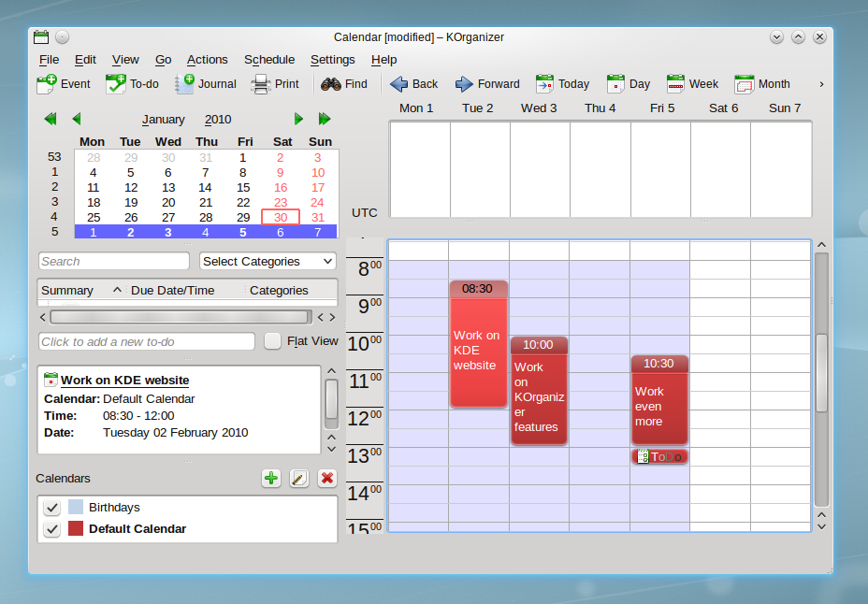
Task: Open the Schedule menu
Action: tap(269, 60)
